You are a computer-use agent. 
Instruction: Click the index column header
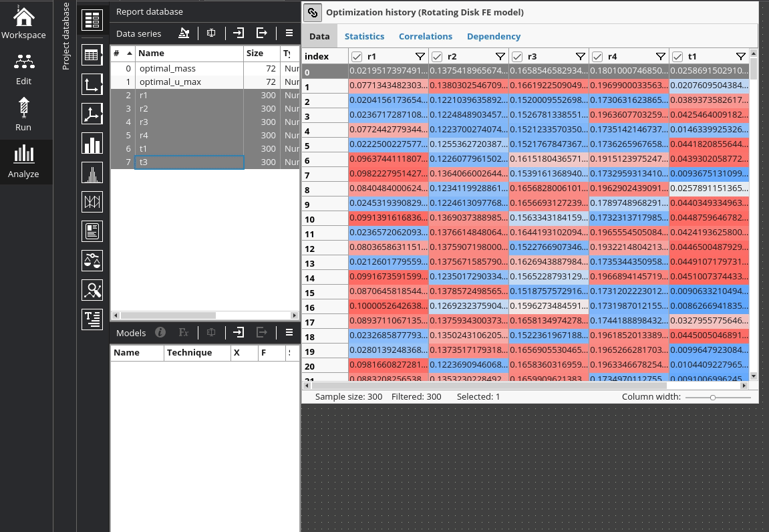click(325, 56)
